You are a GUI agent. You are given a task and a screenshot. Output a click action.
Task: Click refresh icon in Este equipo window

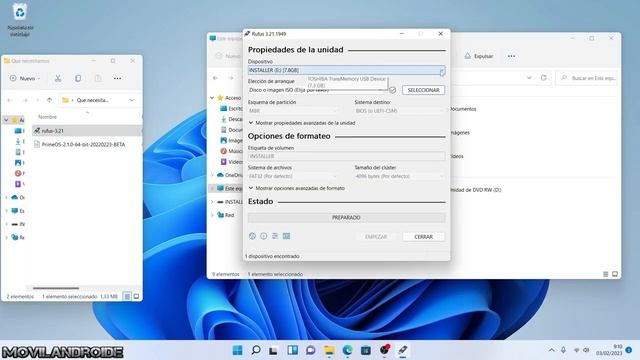tap(543, 78)
